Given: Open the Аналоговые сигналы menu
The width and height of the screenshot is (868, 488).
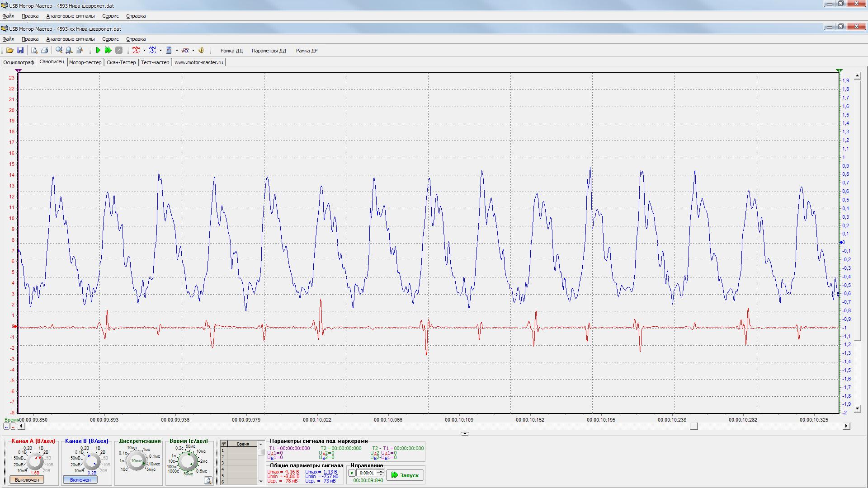Looking at the screenshot, I should (70, 39).
